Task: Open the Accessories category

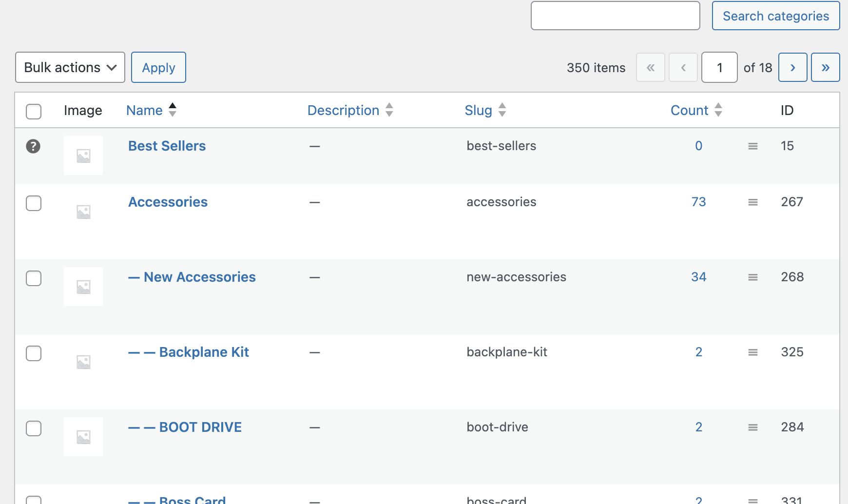Action: [x=168, y=202]
